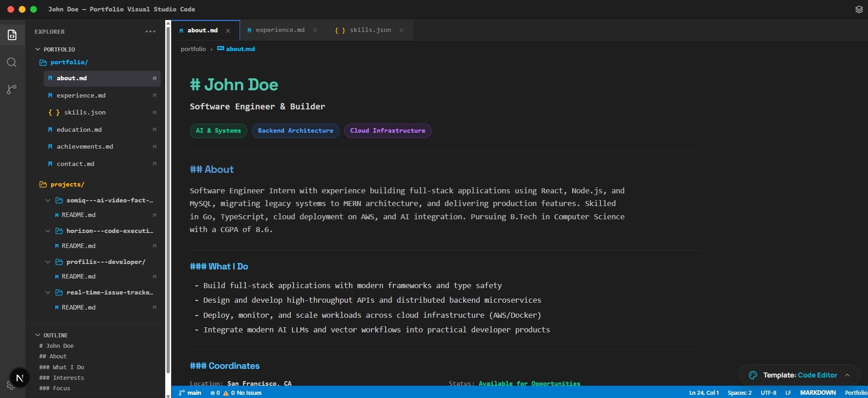Click the Cloud Infrastructure tag
This screenshot has height=398, width=868.
[387, 131]
